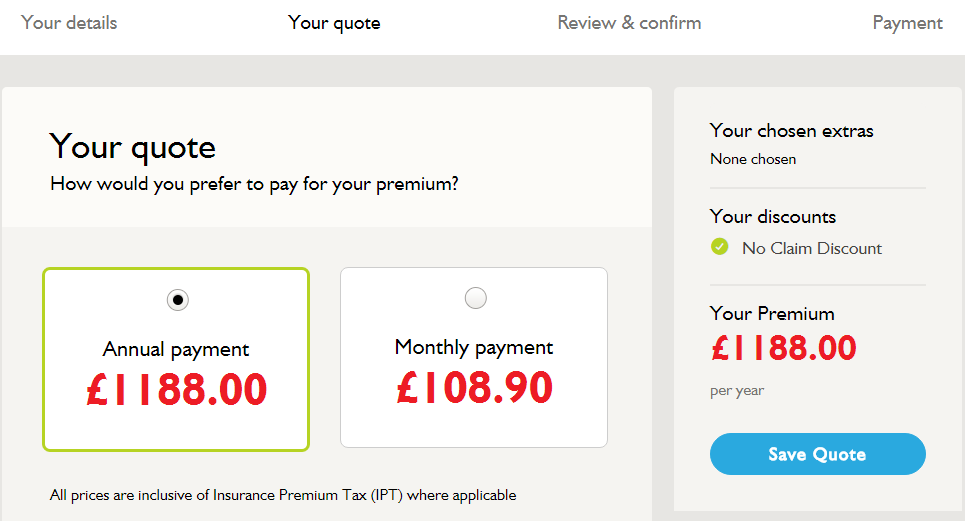Click the No Claim Discount text
This screenshot has height=521, width=965.
812,249
